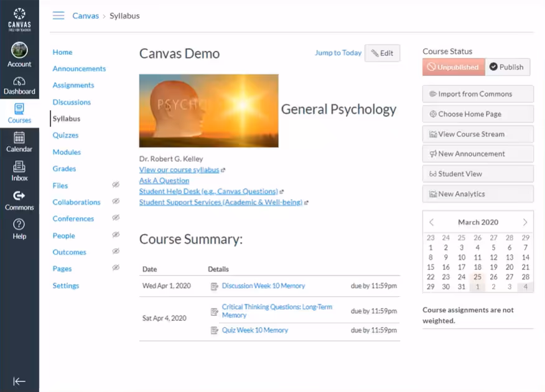Open Student Help Desk link
Viewport: 545px width, 392px height.
tap(208, 192)
